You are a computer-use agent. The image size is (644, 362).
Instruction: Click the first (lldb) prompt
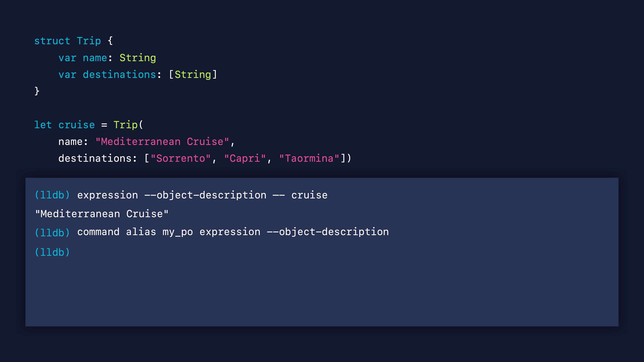[x=52, y=195]
